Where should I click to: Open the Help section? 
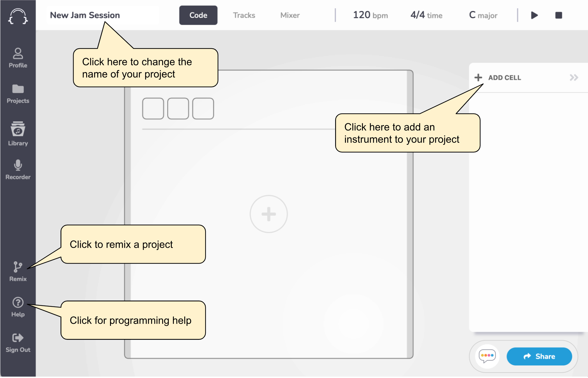coord(18,307)
